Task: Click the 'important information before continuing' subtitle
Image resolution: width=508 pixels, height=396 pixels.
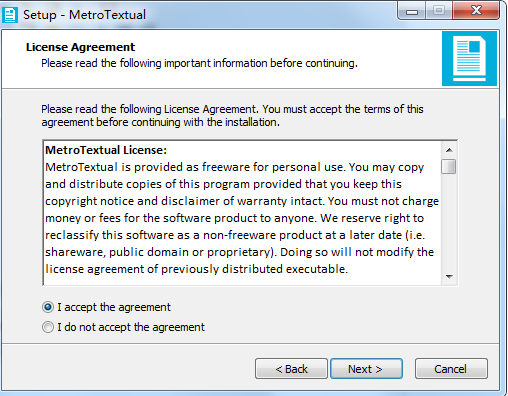Action: tap(261, 63)
